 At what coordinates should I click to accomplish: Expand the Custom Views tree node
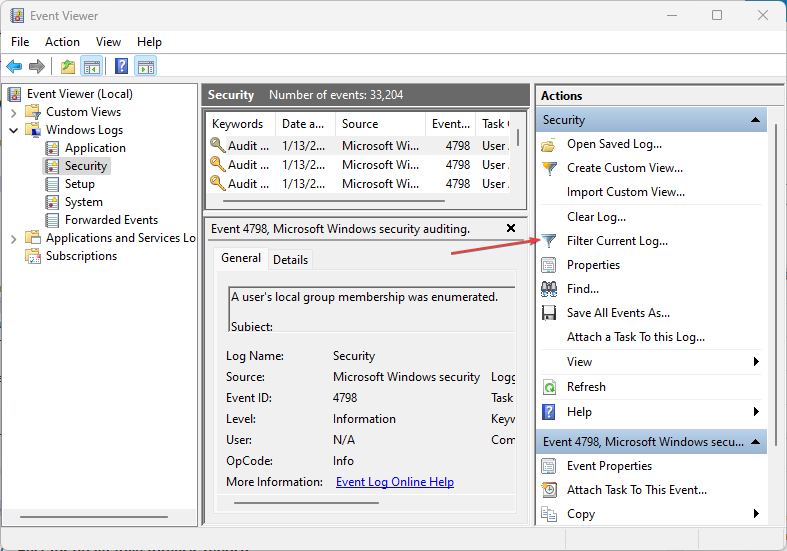(x=14, y=112)
